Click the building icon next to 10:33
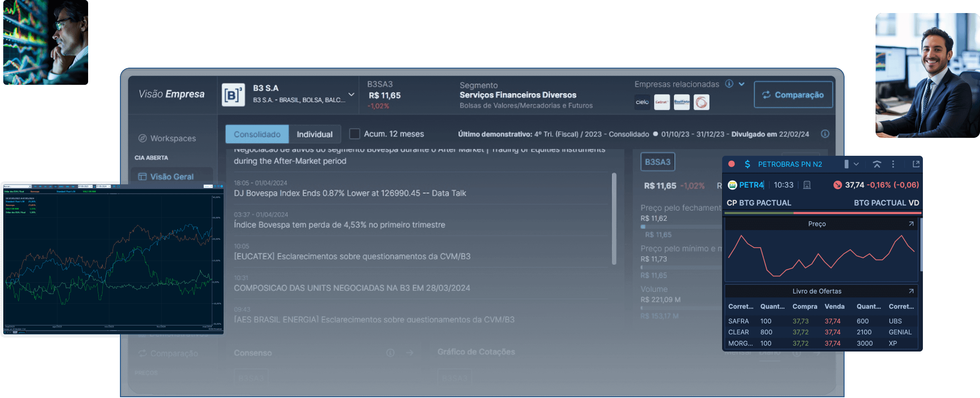Screen dimensions: 980x398 pos(807,185)
